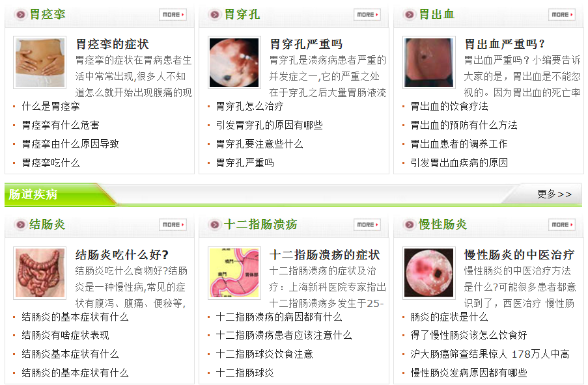The image size is (588, 385).
Task: Open the stomach cramp hands thumbnail
Action: (40, 62)
